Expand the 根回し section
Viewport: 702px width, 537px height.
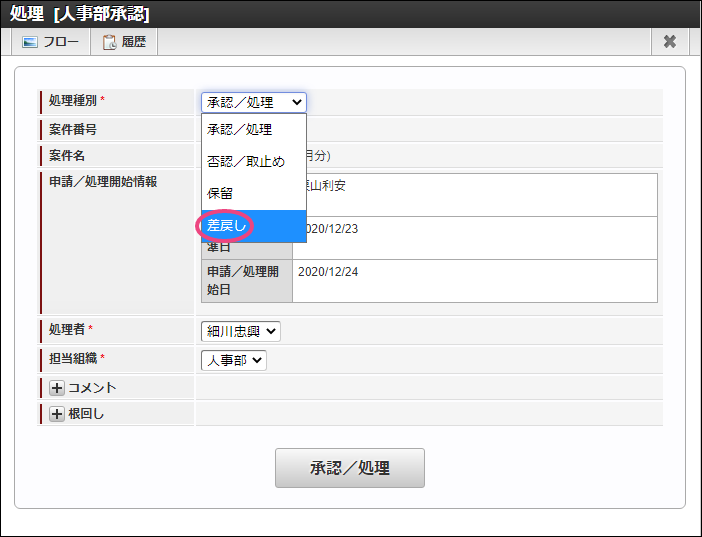pyautogui.click(x=86, y=413)
